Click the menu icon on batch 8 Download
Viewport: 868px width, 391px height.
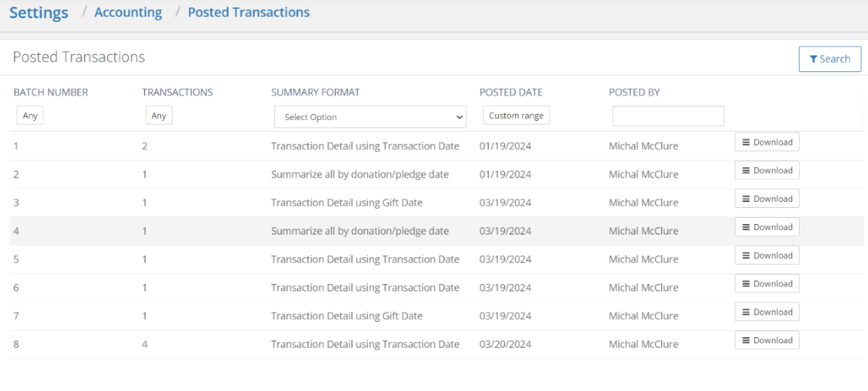[x=746, y=340]
